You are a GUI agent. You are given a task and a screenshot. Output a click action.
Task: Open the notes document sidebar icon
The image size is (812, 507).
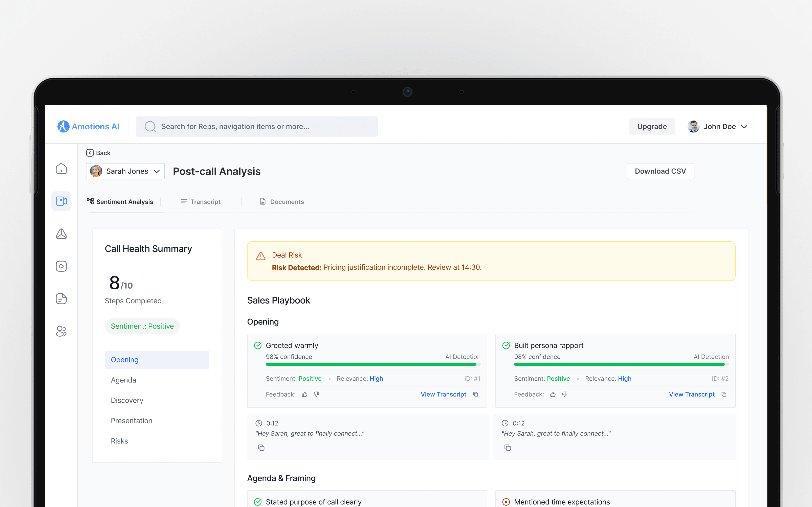[61, 299]
